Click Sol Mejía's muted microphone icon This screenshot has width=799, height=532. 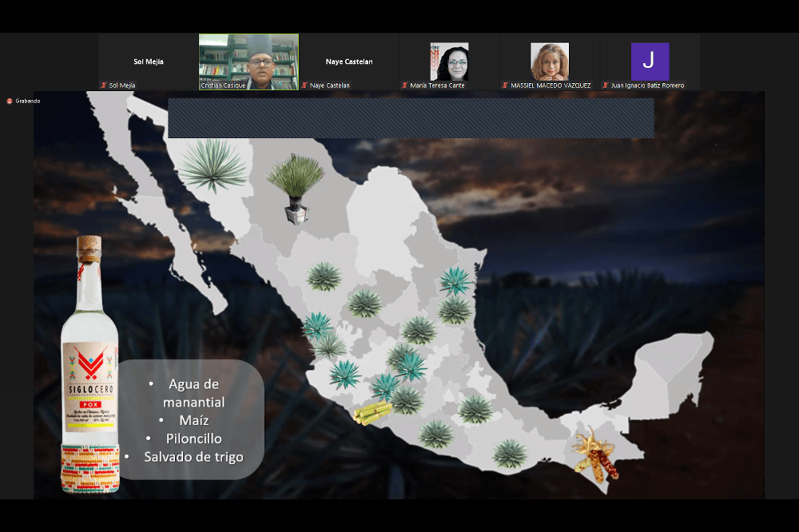104,85
